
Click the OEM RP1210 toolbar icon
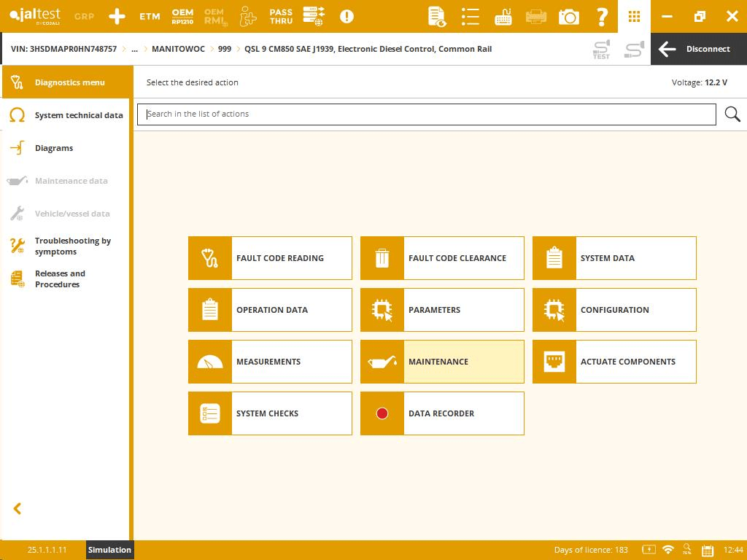point(182,16)
